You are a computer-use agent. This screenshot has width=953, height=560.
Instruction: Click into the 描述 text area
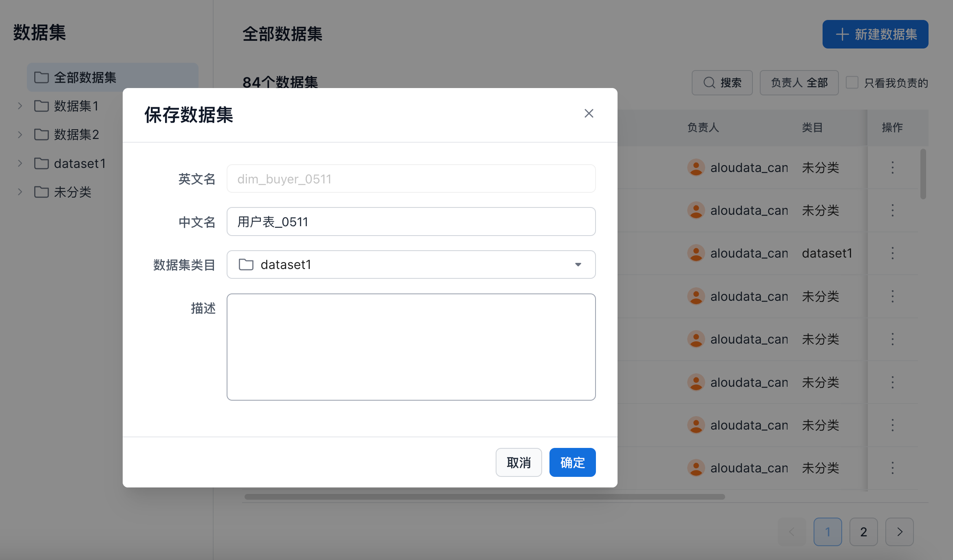(x=411, y=347)
